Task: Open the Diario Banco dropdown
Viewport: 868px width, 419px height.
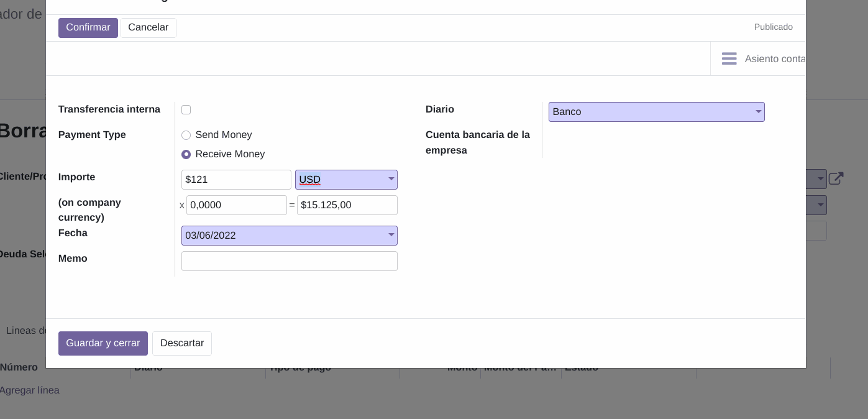Action: point(657,112)
